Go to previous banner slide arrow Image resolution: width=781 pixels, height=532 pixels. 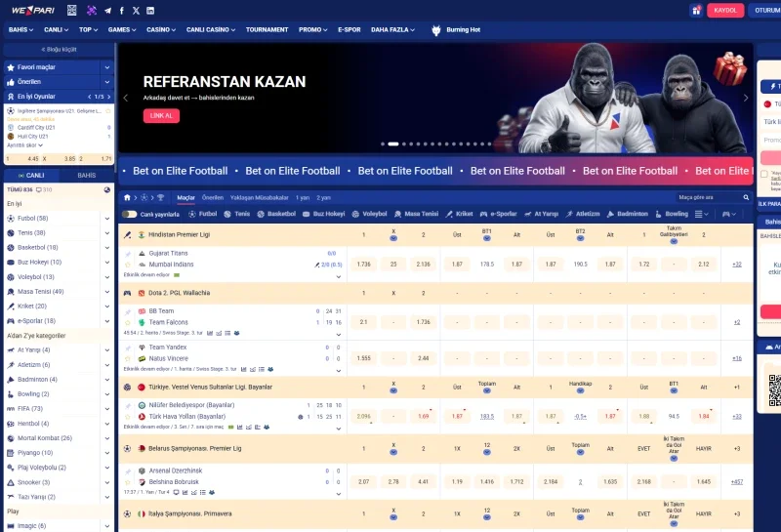coord(126,99)
